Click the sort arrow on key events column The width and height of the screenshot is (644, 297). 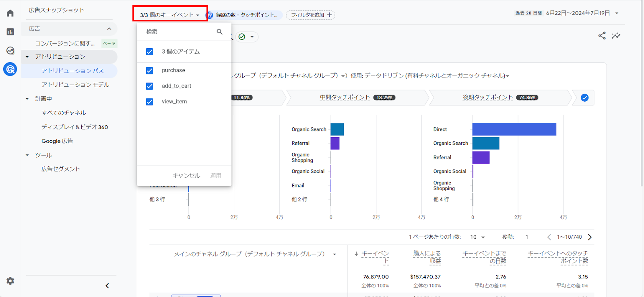[x=356, y=254]
